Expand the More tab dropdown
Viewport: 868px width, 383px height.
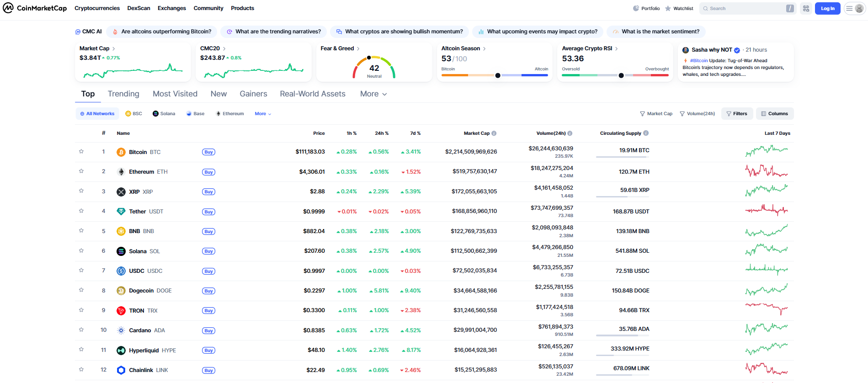point(373,94)
